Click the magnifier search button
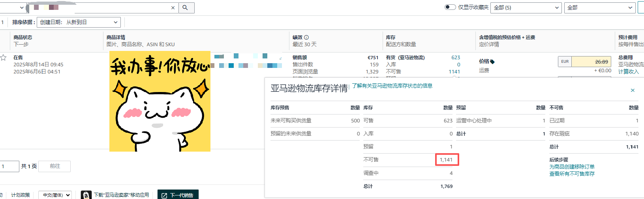This screenshot has height=199, width=644. 186,8
